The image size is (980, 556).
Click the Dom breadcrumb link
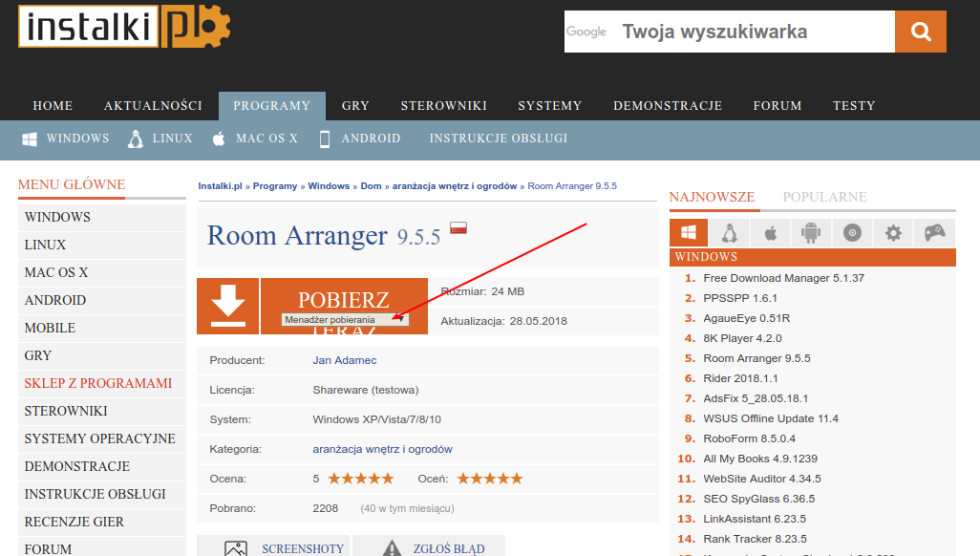[x=371, y=185]
